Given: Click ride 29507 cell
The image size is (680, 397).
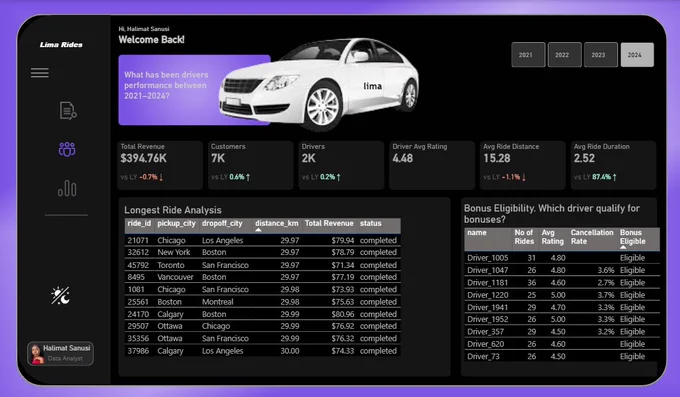Looking at the screenshot, I should click(x=138, y=326).
